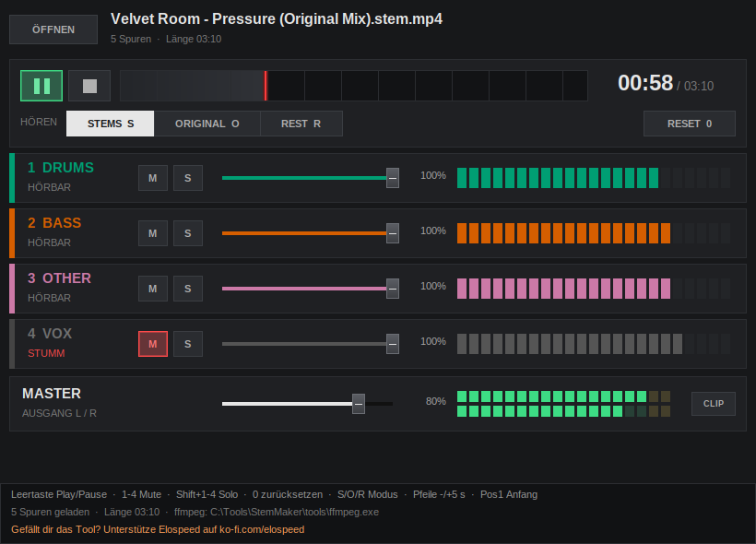
Task: Click the MASTER output level meter
Action: click(563, 404)
